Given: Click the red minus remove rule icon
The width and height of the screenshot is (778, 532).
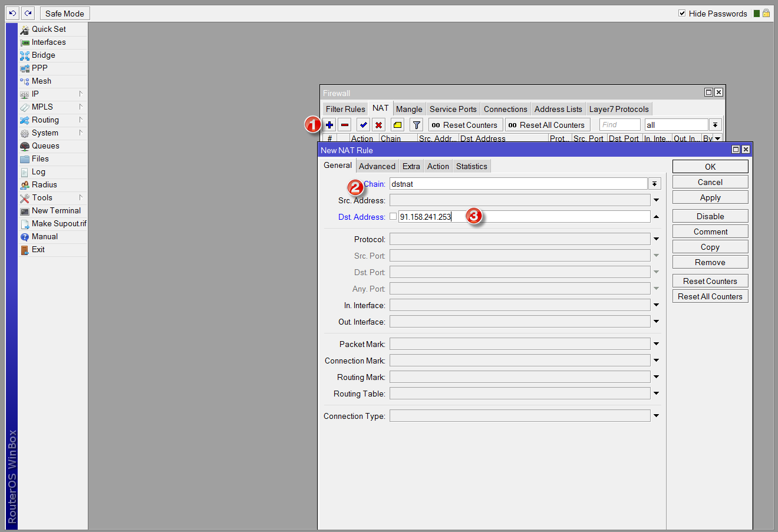Looking at the screenshot, I should (345, 125).
